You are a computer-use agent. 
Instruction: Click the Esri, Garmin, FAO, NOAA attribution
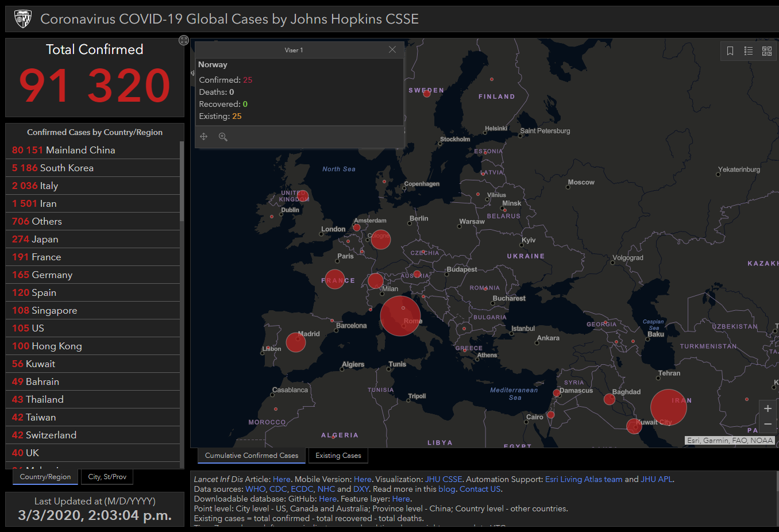point(730,441)
